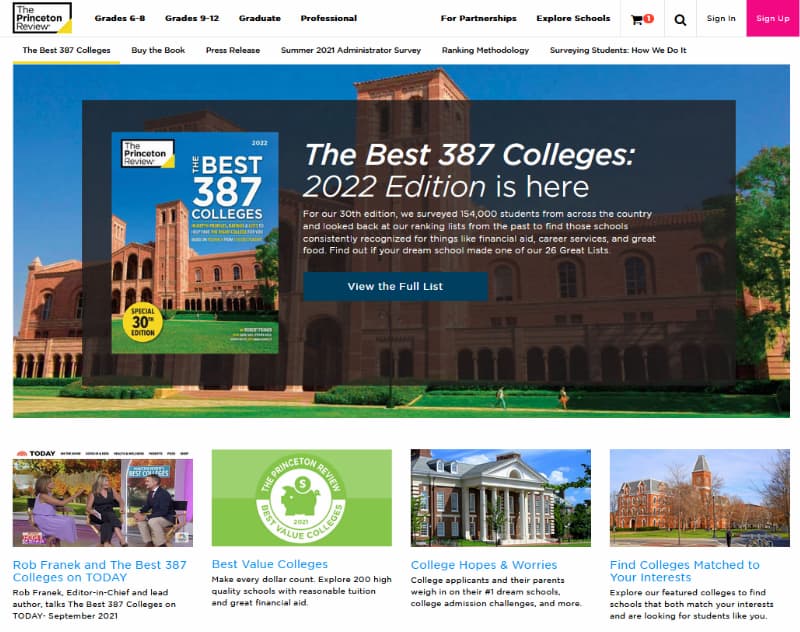Open the Grades 6-8 menu
The width and height of the screenshot is (800, 632).
click(x=120, y=18)
